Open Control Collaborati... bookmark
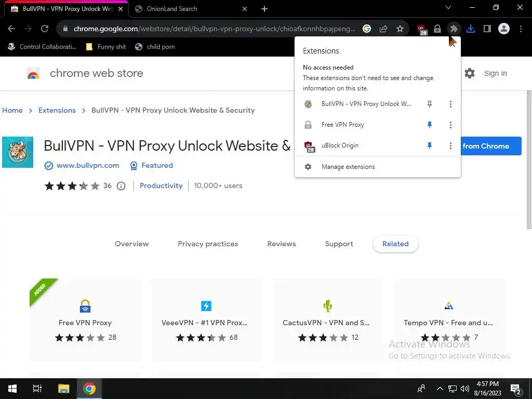The width and height of the screenshot is (532, 399). (43, 47)
